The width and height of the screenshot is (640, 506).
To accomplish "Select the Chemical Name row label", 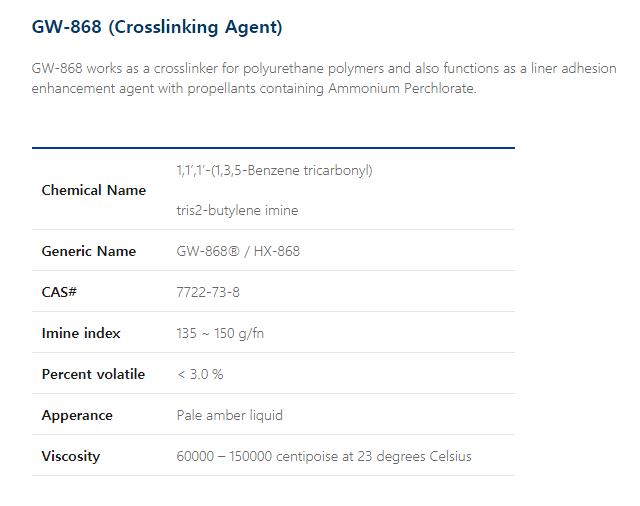I will [93, 190].
